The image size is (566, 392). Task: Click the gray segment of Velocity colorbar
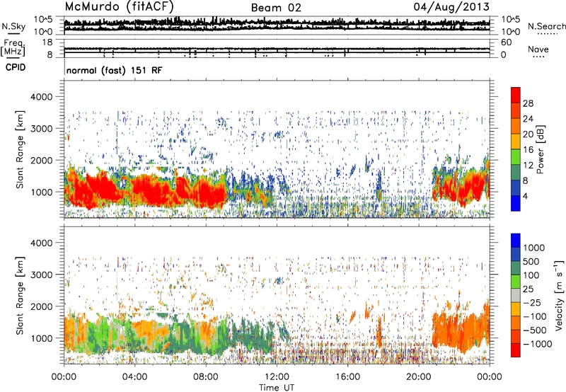[516, 295]
